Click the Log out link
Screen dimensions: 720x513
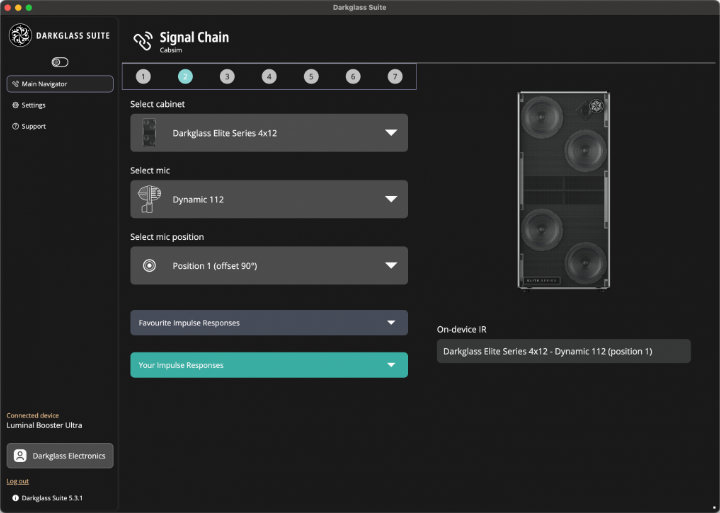click(17, 481)
